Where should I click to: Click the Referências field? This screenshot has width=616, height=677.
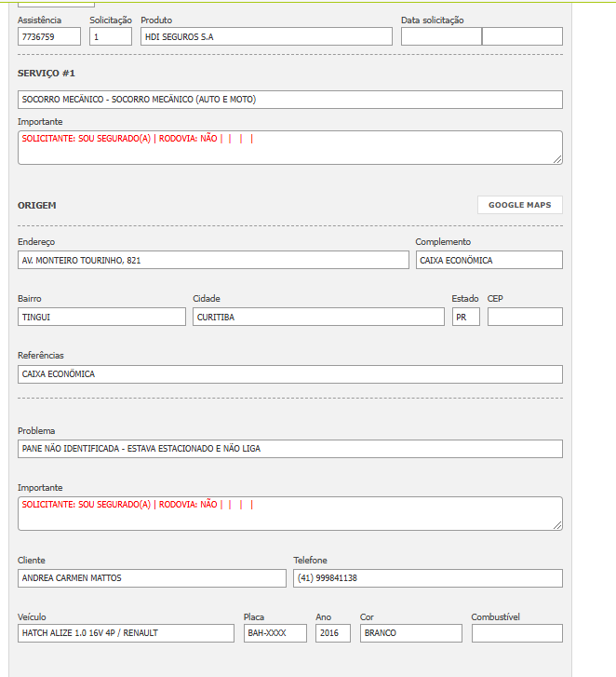pyautogui.click(x=290, y=374)
